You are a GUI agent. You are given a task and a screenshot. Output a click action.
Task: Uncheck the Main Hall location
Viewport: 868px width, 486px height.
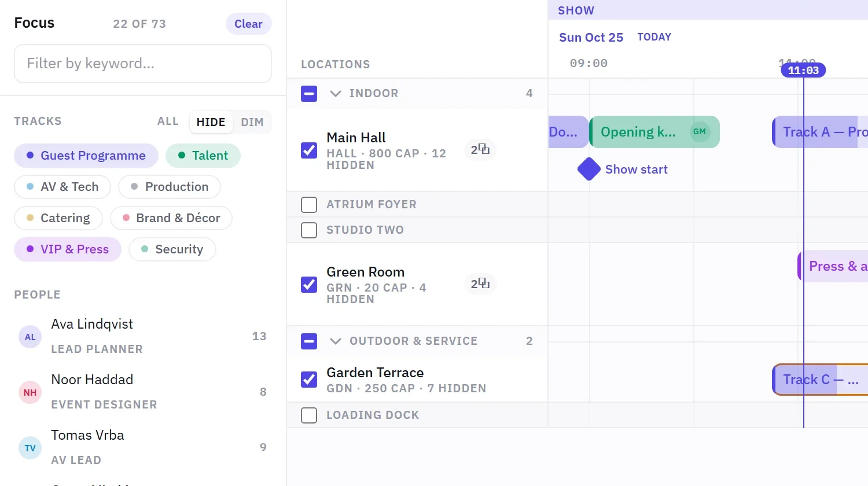click(x=309, y=150)
